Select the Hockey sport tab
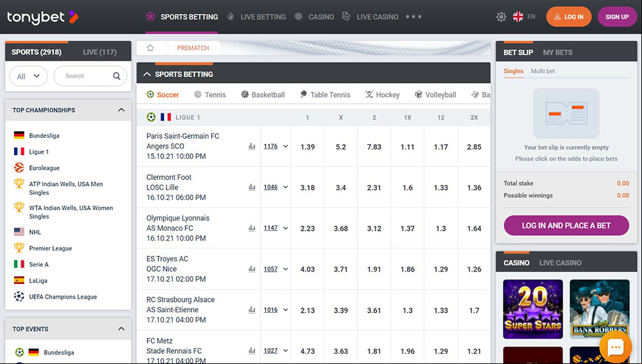The height and width of the screenshot is (364, 642). coord(382,95)
